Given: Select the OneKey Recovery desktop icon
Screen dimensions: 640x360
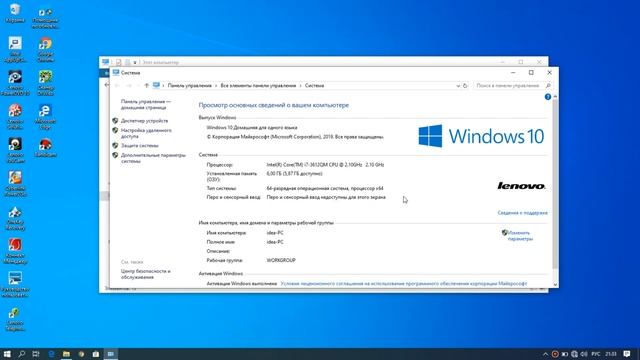Looking at the screenshot, I should tap(15, 218).
